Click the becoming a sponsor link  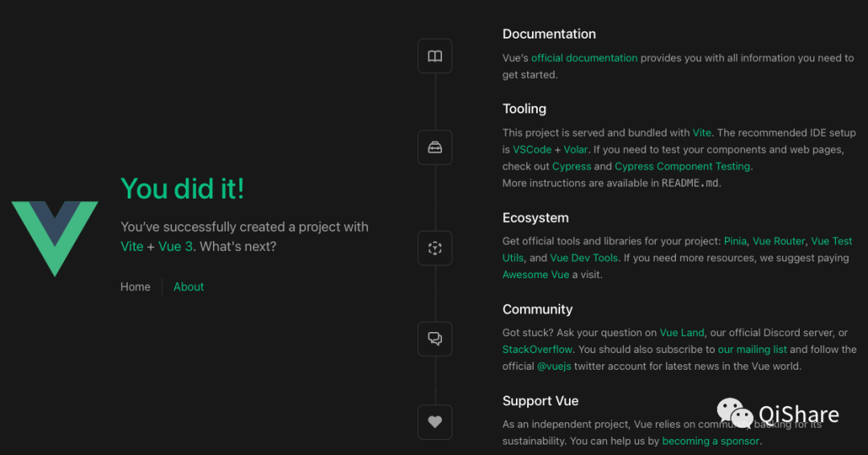point(710,441)
